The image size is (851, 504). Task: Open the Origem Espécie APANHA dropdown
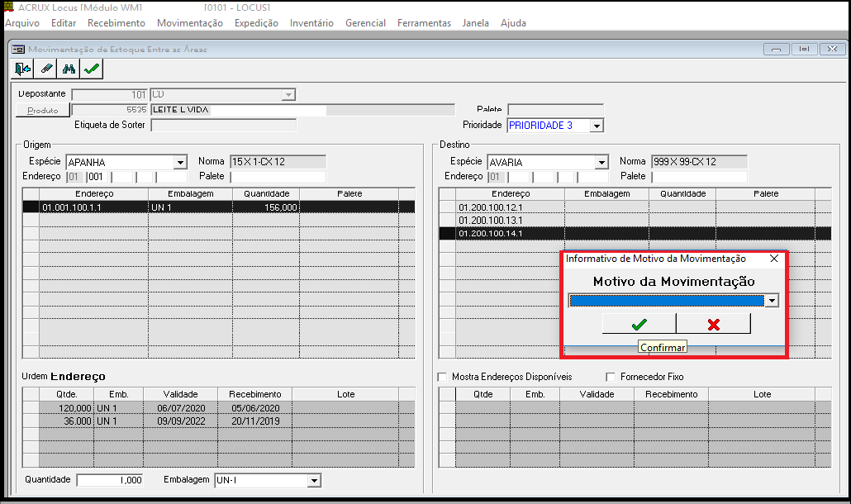coord(180,162)
